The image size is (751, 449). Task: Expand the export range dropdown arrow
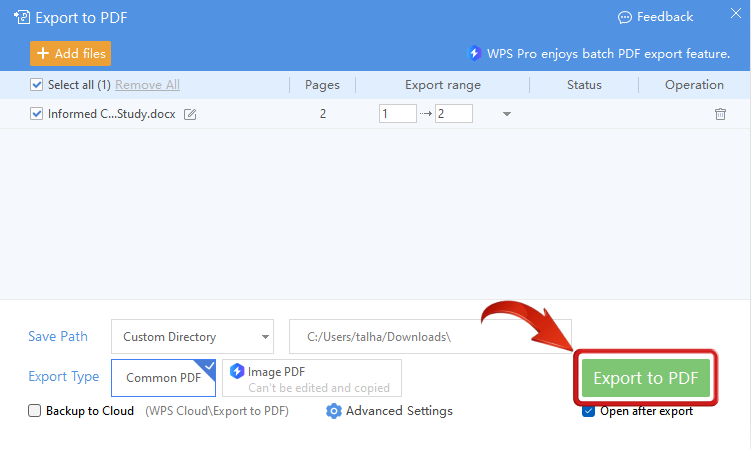pos(507,114)
